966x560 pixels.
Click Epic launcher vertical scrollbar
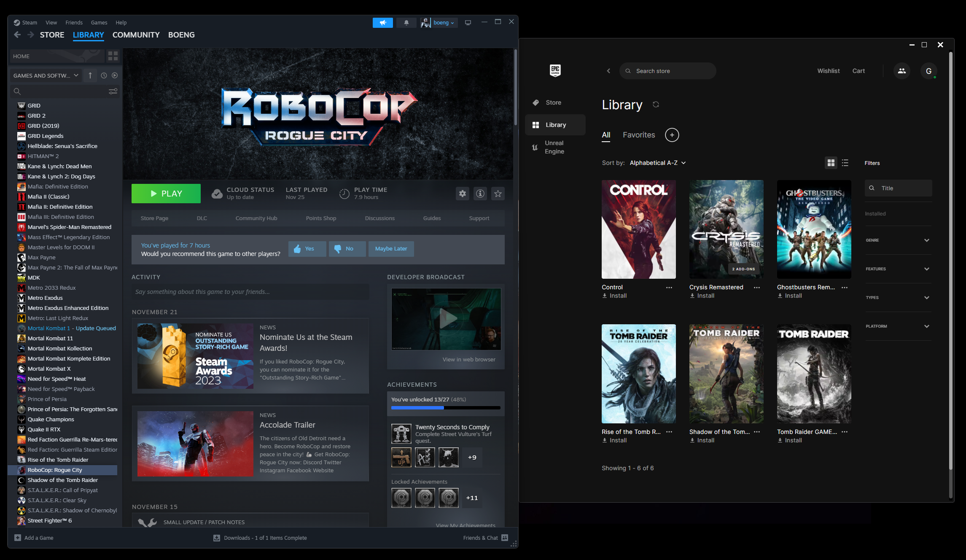coord(950,261)
